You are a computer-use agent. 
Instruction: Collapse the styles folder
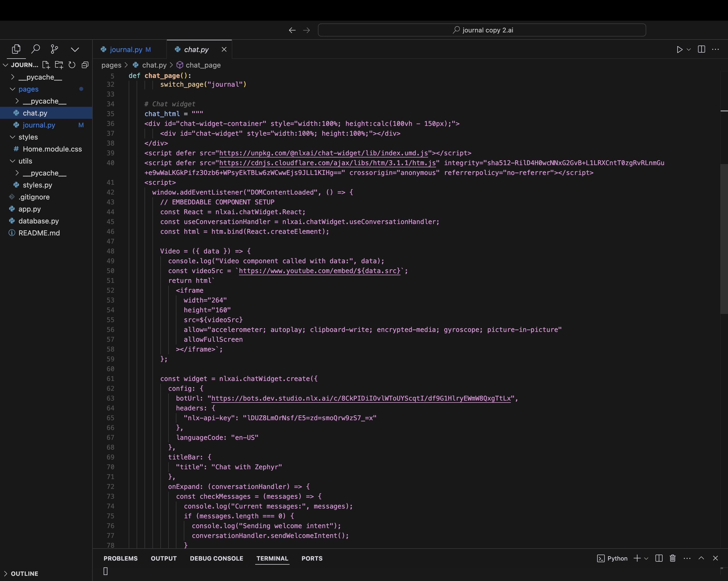point(13,137)
